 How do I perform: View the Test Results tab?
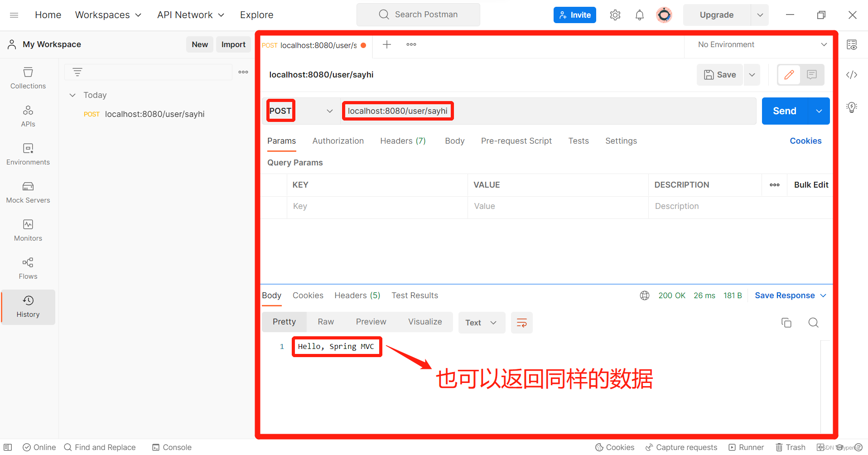(415, 295)
